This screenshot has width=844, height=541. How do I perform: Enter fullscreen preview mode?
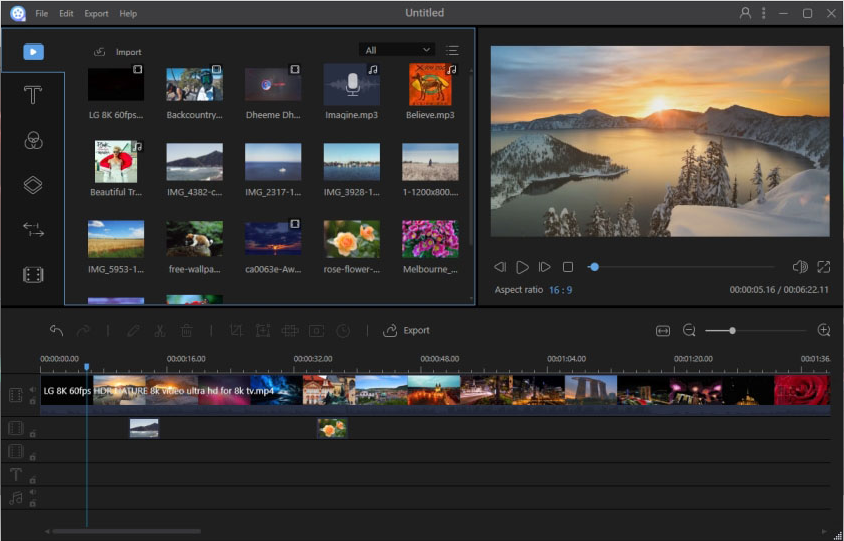823,267
